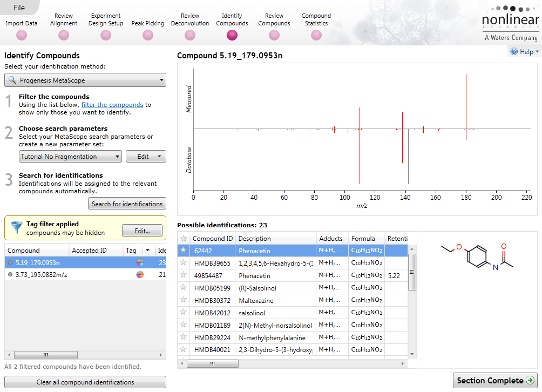Sort by the Adducts column header
Viewport: 542px width, 392px height.
pyautogui.click(x=332, y=239)
